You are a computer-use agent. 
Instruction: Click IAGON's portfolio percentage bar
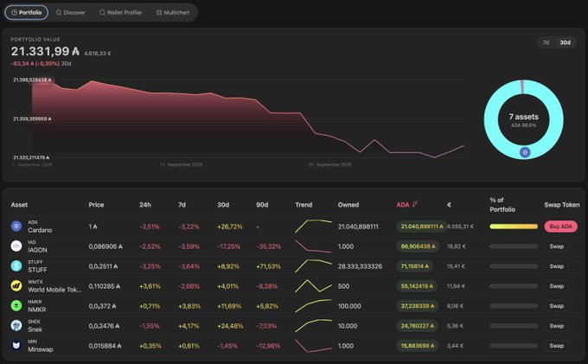click(514, 246)
